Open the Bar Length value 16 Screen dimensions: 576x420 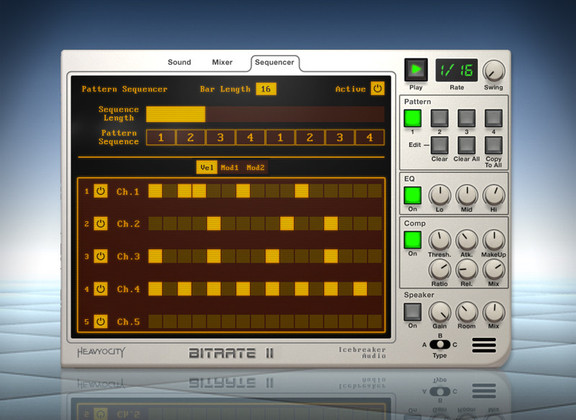[x=266, y=89]
